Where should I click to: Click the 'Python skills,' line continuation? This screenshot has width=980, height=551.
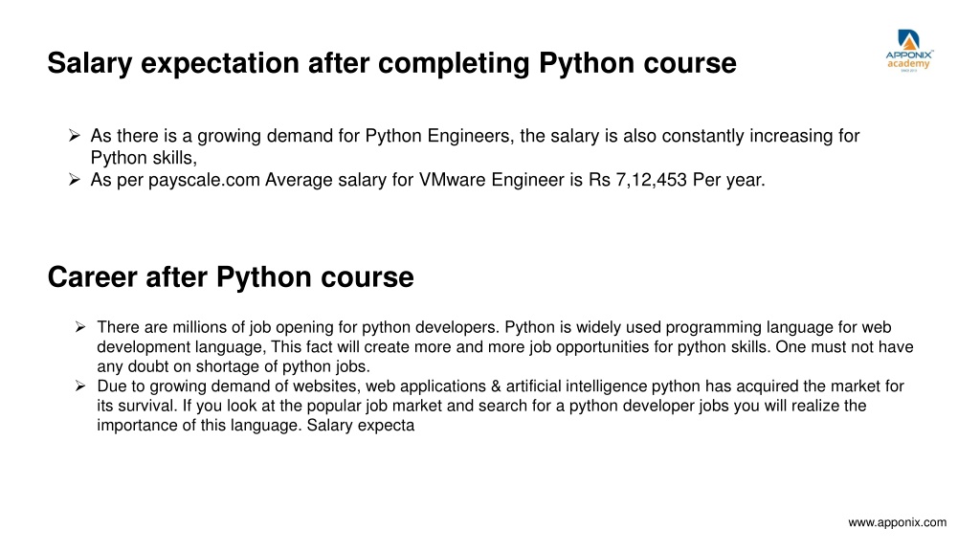pos(144,158)
